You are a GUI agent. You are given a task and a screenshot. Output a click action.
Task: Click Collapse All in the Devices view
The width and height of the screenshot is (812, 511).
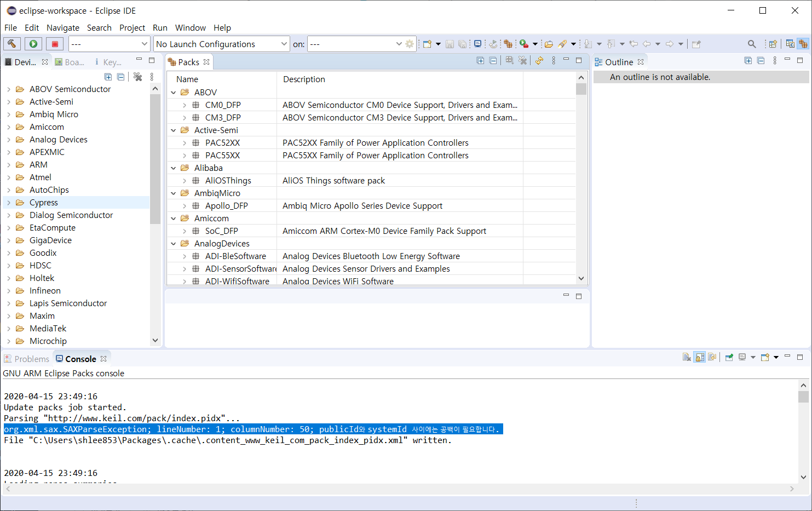pos(120,77)
